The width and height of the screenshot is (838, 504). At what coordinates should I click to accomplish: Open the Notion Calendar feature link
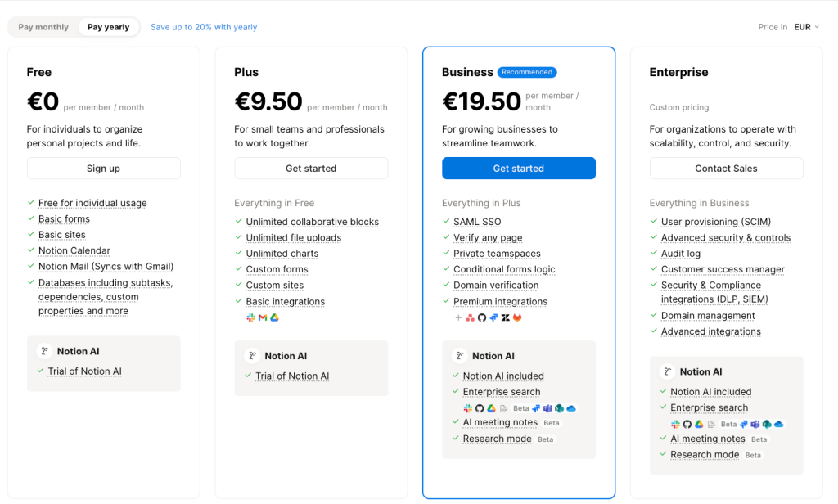click(x=74, y=250)
